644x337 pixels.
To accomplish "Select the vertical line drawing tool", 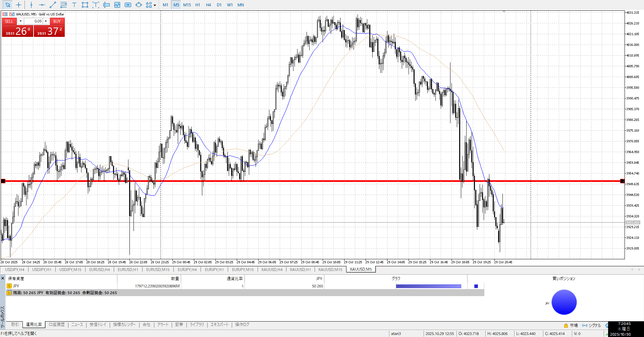I will coord(31,5).
